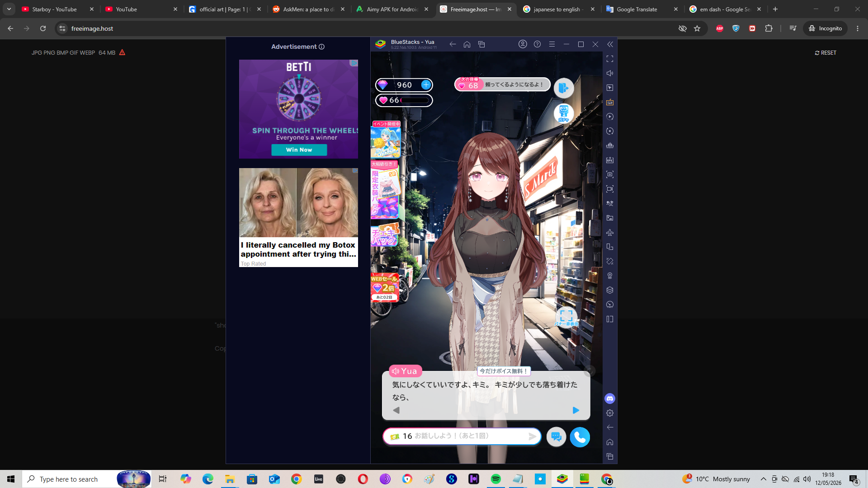Open BlueStacks settings gear icon
The height and width of the screenshot is (488, 868).
pyautogui.click(x=610, y=413)
